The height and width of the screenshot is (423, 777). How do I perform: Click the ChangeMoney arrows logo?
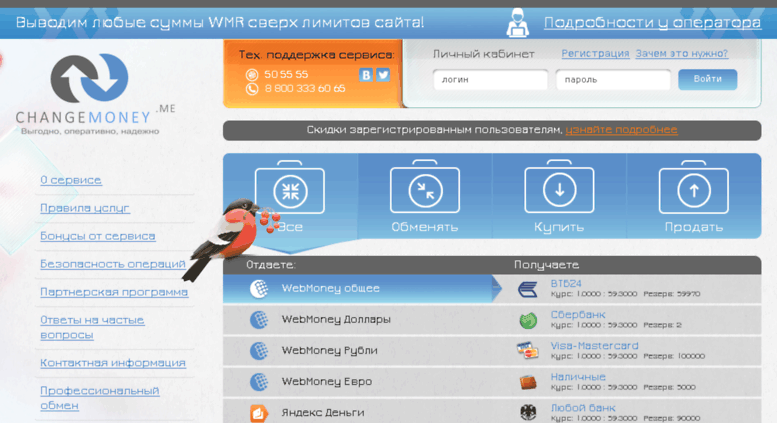point(89,77)
